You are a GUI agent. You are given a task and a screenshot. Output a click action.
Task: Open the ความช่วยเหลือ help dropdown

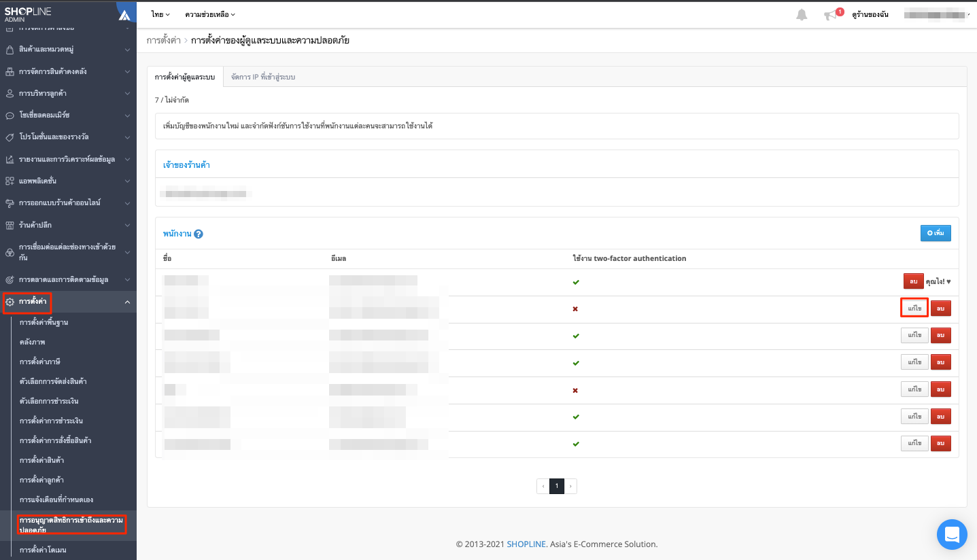click(x=210, y=14)
